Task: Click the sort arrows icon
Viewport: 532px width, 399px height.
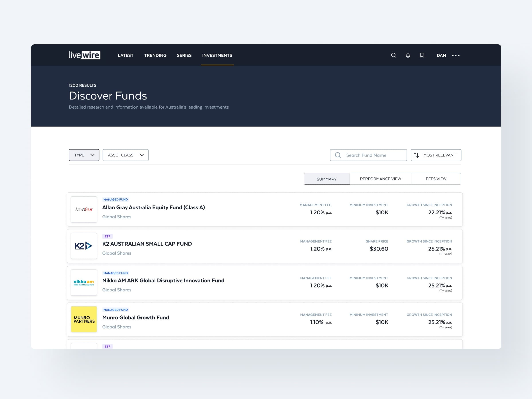Action: point(416,155)
